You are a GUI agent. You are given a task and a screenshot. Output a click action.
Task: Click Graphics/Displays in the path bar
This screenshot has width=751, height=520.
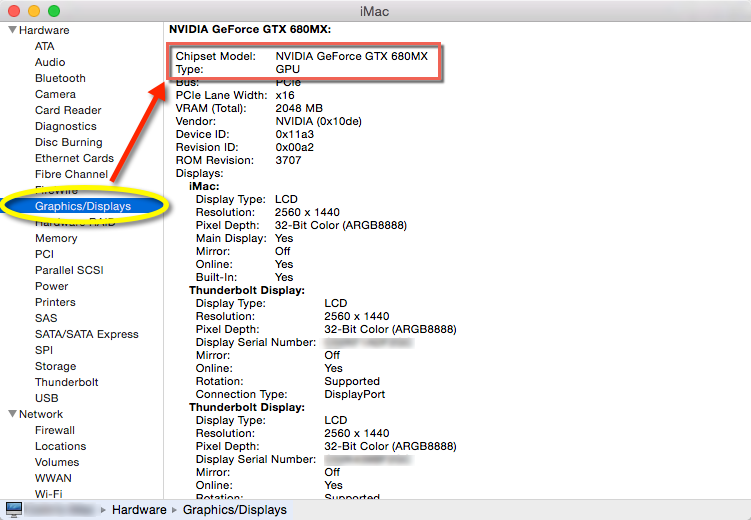[x=235, y=509]
